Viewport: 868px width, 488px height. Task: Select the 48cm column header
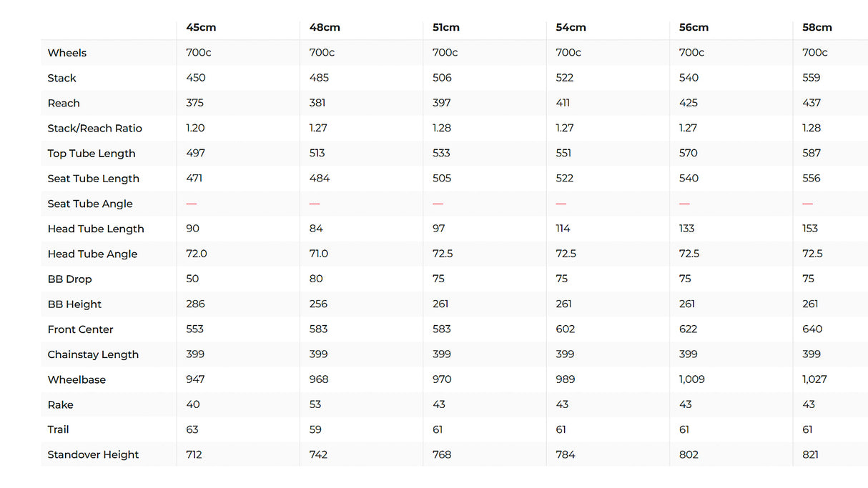coord(325,28)
